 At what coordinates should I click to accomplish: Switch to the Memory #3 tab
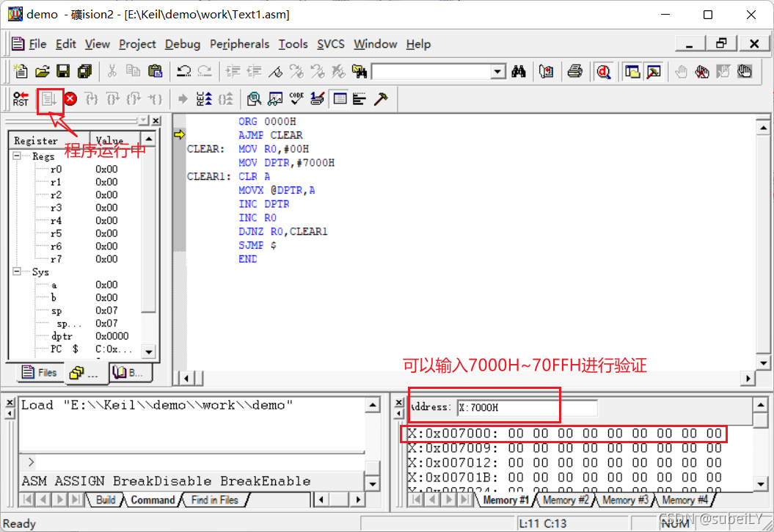(625, 500)
